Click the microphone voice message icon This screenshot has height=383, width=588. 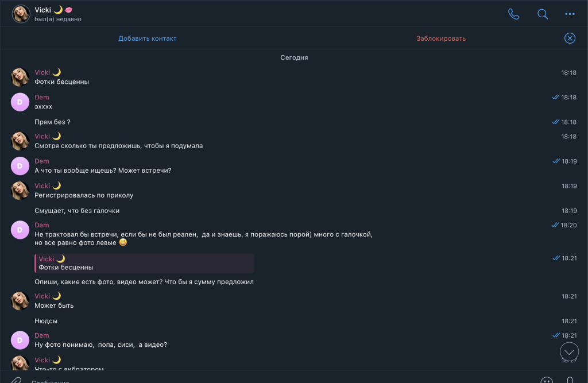point(570,380)
